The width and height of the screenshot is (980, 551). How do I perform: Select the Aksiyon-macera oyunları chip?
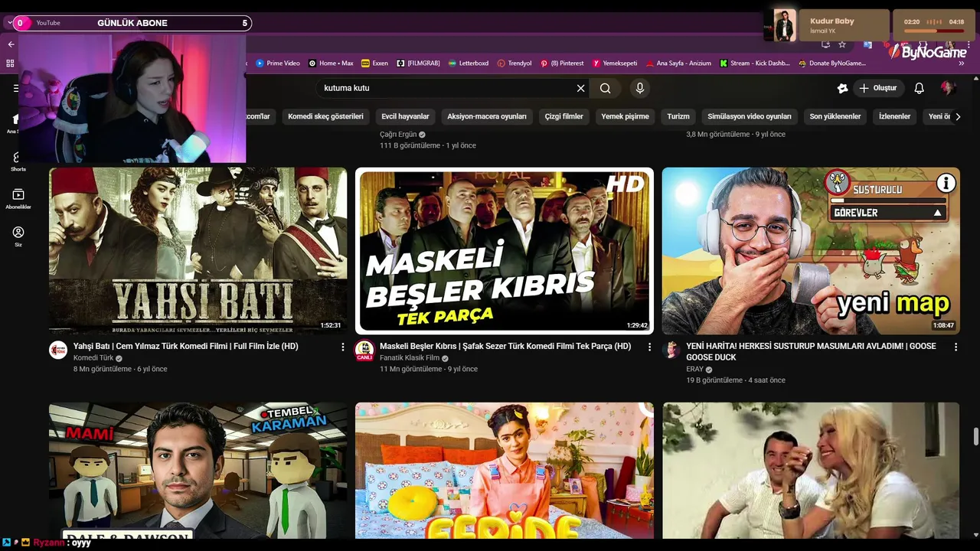click(487, 116)
